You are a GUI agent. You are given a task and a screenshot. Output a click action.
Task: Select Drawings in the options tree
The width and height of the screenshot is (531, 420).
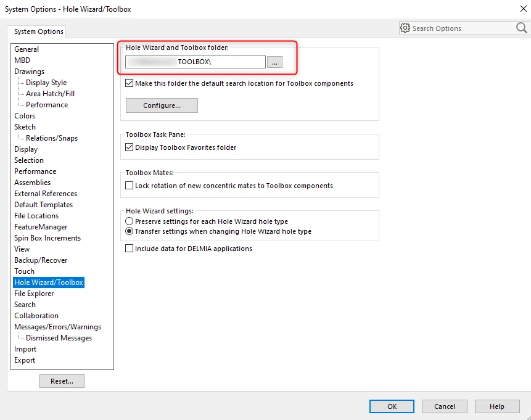tap(29, 72)
